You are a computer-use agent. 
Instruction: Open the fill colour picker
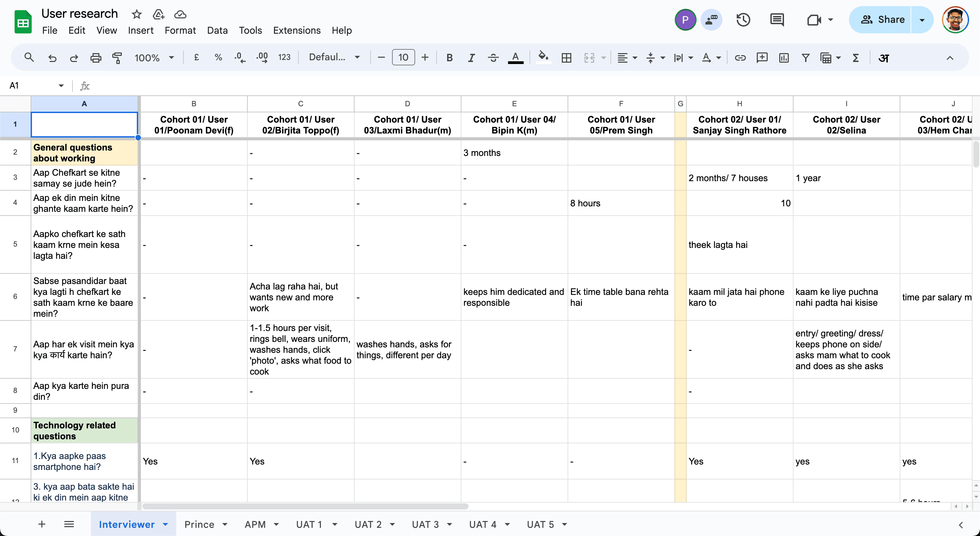pyautogui.click(x=543, y=57)
